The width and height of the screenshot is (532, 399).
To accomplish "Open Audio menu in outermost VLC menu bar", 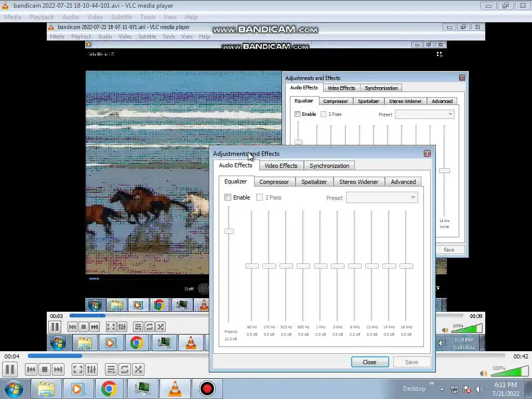I will (71, 17).
